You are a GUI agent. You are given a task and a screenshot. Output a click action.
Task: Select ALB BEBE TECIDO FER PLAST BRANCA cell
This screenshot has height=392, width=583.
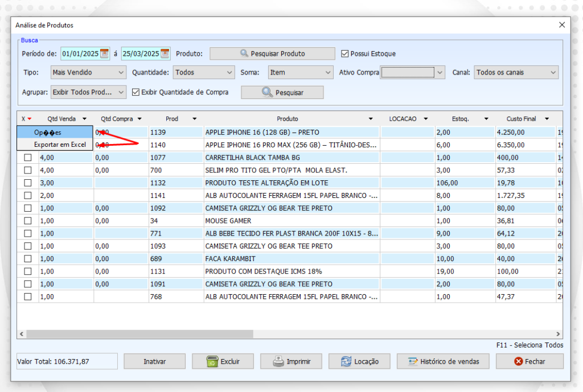pos(292,233)
